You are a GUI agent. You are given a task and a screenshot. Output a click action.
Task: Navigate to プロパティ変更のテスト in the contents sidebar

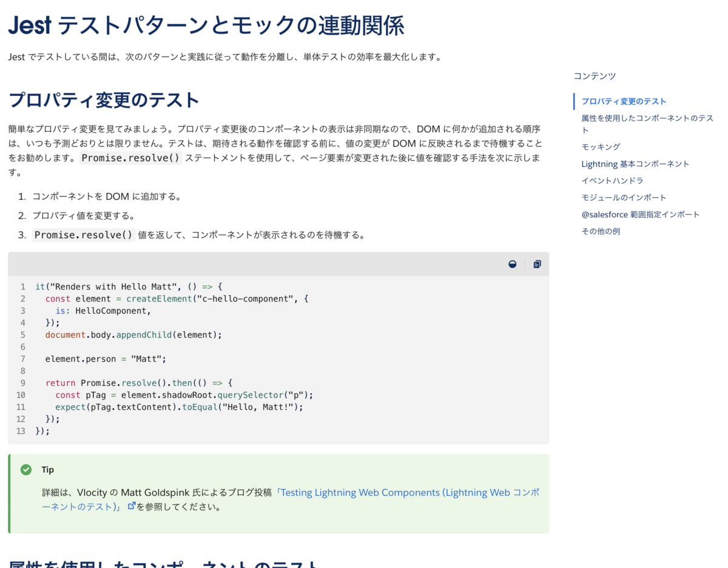[624, 101]
